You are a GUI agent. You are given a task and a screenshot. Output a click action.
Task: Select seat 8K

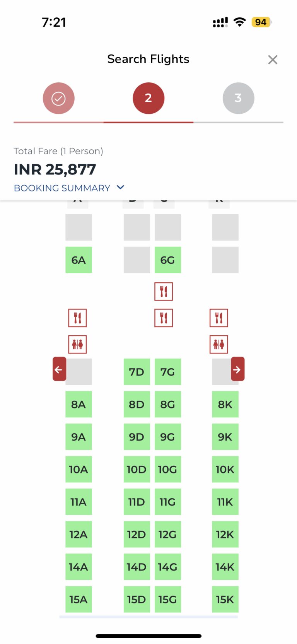225,404
